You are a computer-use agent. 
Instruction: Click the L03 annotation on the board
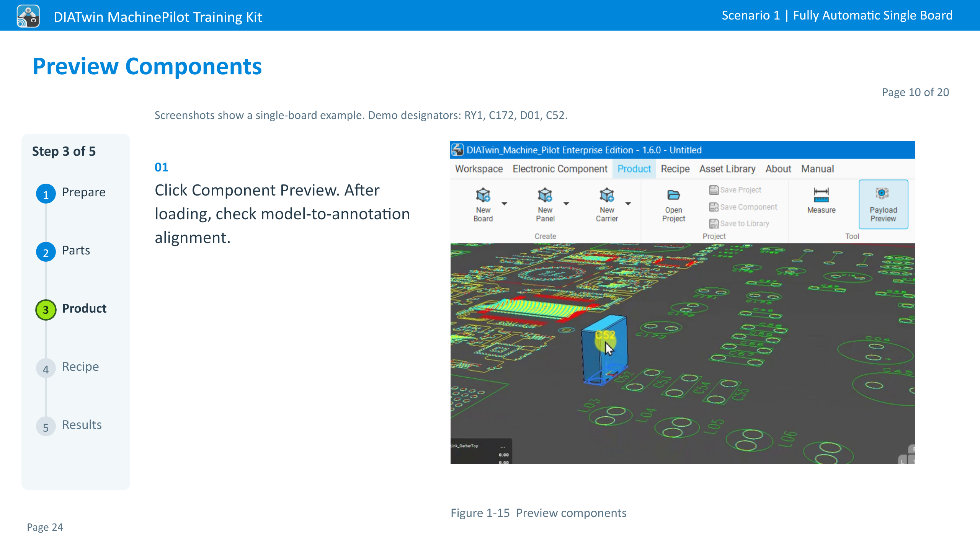589,406
